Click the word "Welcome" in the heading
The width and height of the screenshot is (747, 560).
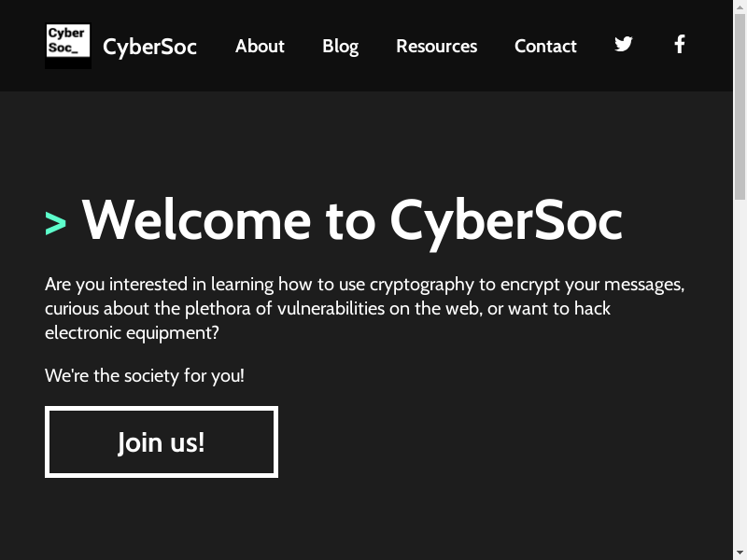pyautogui.click(x=196, y=220)
